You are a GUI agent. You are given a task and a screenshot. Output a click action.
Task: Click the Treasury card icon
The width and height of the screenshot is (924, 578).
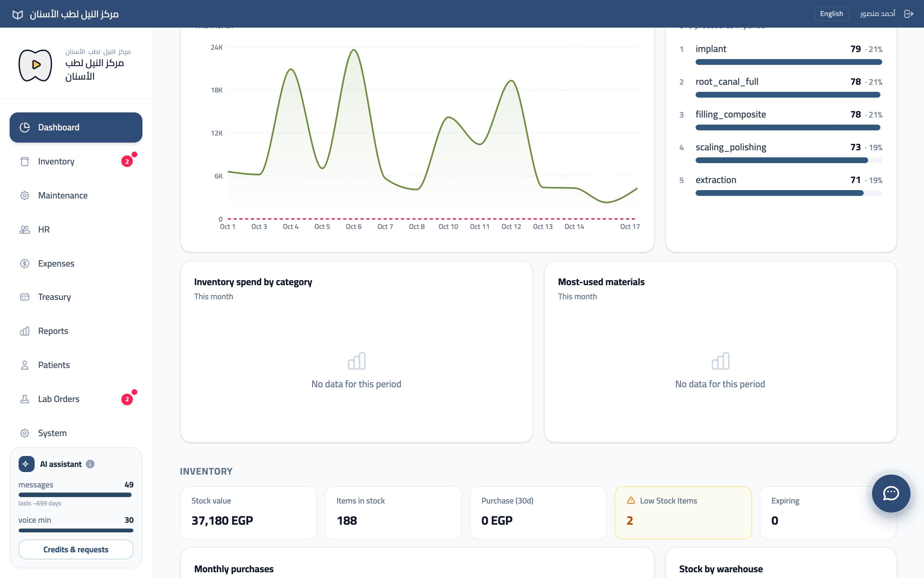[x=24, y=297]
